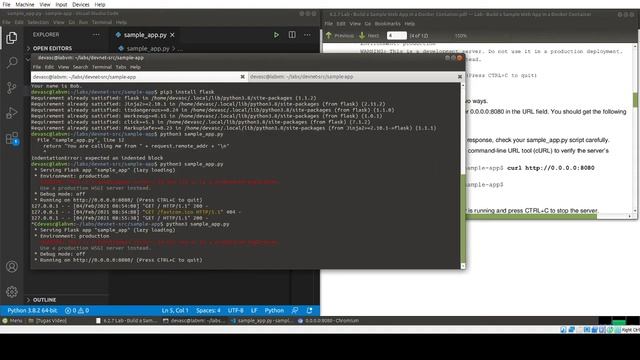640x360 pixels.
Task: Open VirtualBox Machine menu
Action: click(x=25, y=4)
